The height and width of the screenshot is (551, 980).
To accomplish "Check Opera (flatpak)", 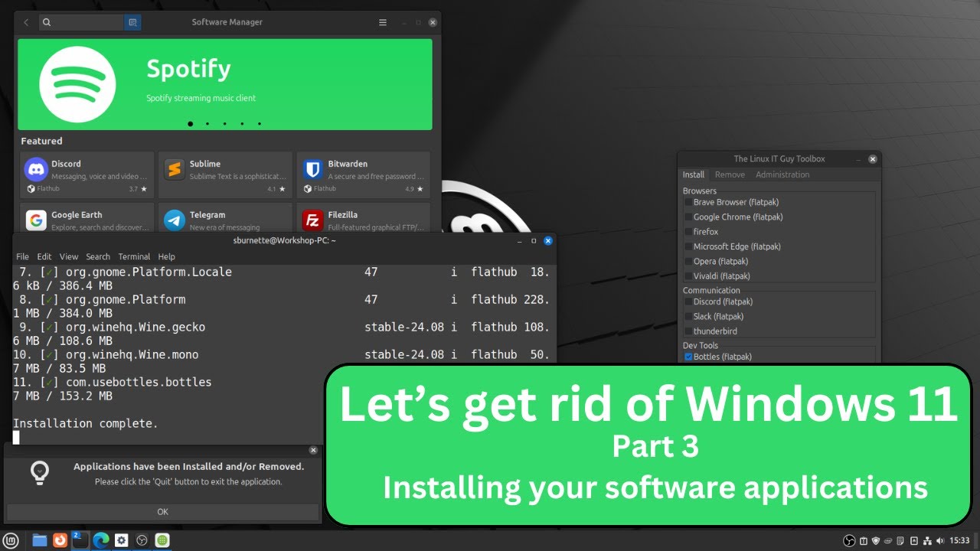I will (x=688, y=261).
